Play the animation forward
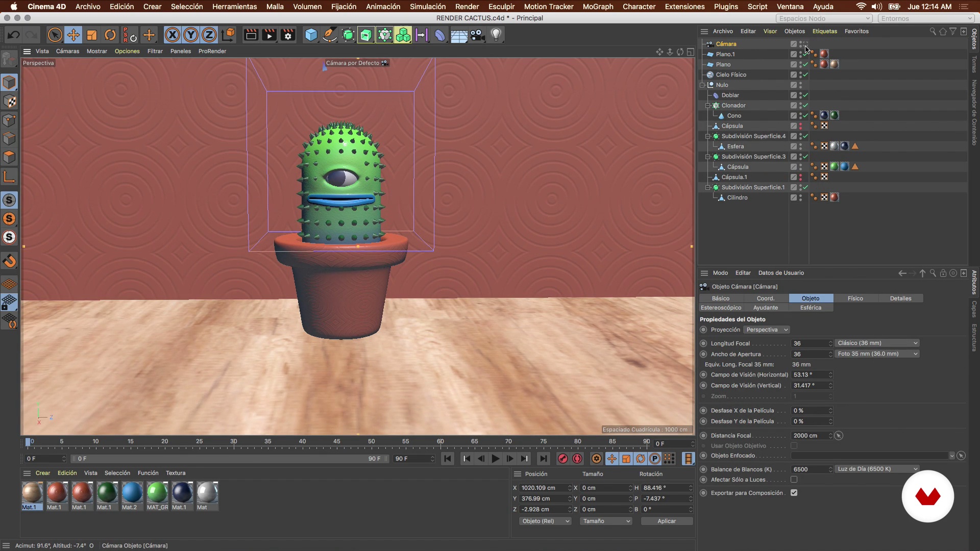Image resolution: width=980 pixels, height=551 pixels. point(495,459)
